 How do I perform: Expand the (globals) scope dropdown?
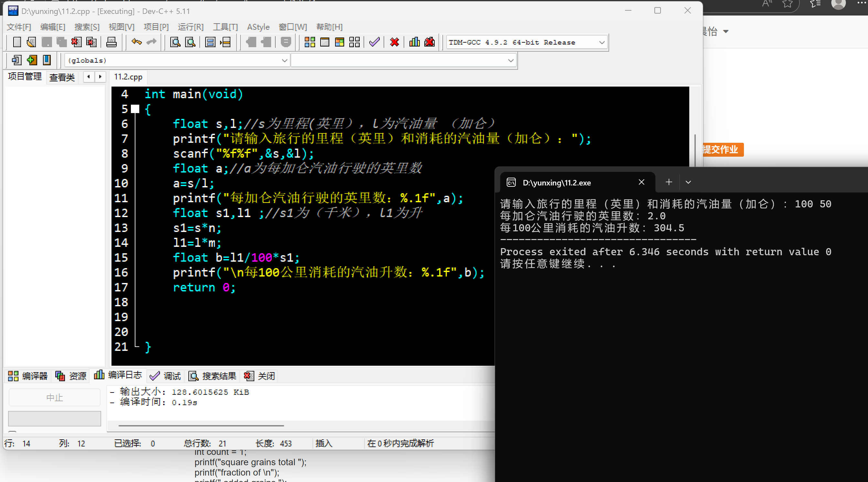pyautogui.click(x=284, y=61)
